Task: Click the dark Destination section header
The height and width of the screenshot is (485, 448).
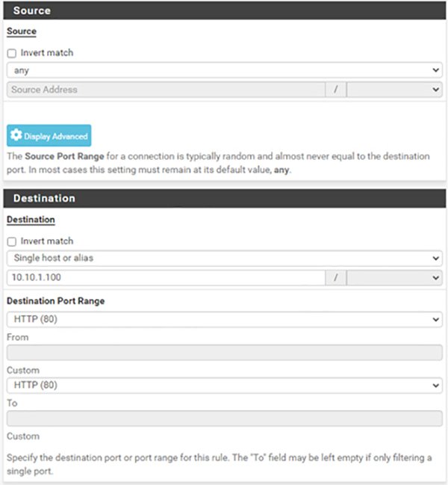Action: click(224, 199)
